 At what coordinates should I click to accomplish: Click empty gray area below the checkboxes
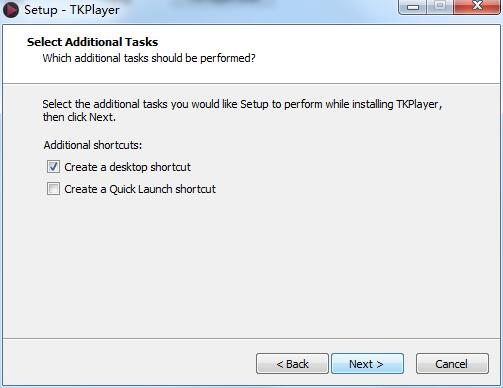[250, 267]
